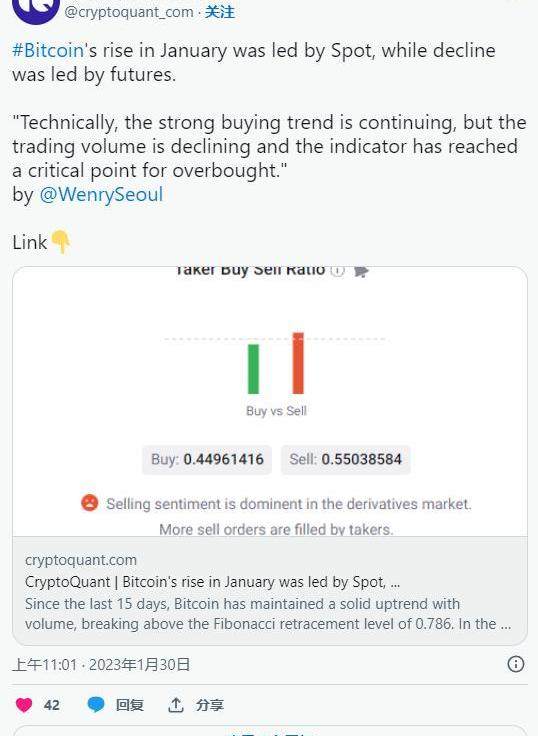Click the Sell 0.55038584 value box
Viewport: 538px width, 736px height.
tap(346, 459)
